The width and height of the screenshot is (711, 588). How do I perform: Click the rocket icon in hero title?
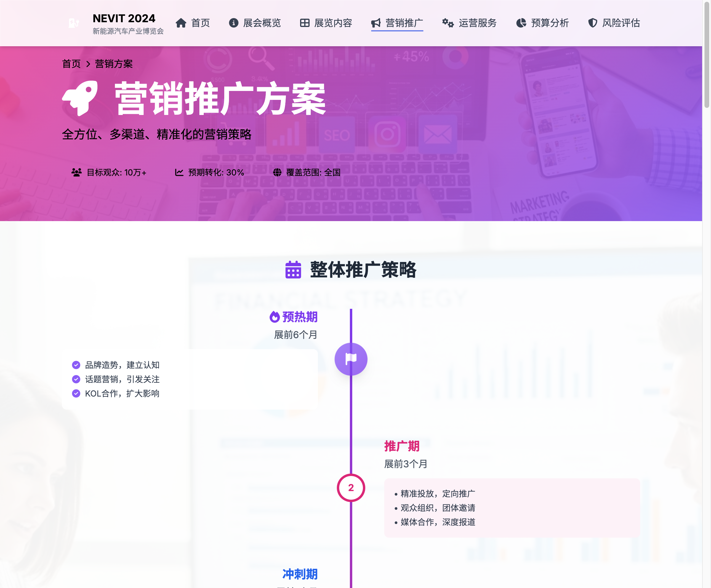[x=80, y=98]
